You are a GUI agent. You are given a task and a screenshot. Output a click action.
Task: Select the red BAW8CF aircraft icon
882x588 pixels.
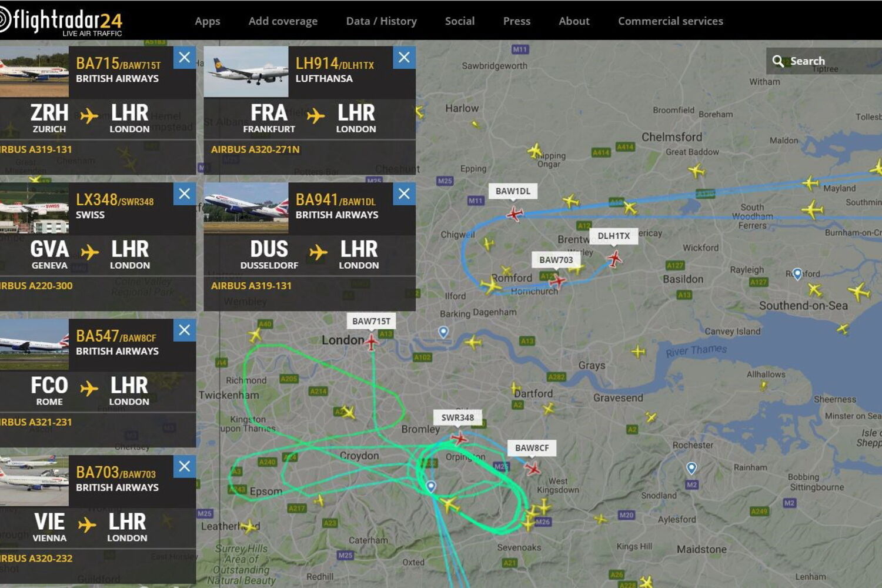533,469
